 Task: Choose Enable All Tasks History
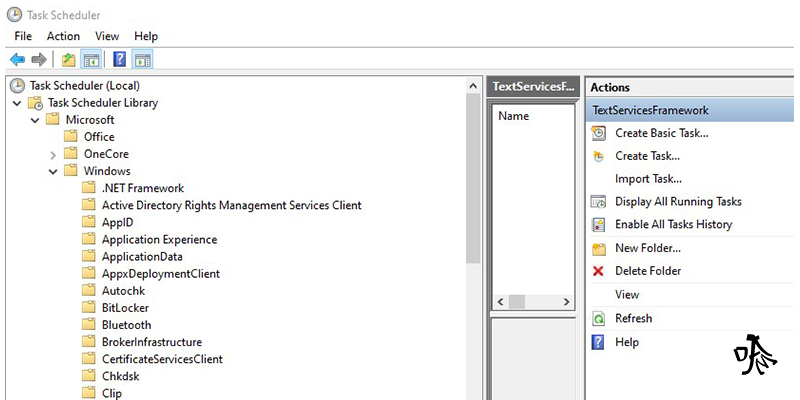coord(673,224)
